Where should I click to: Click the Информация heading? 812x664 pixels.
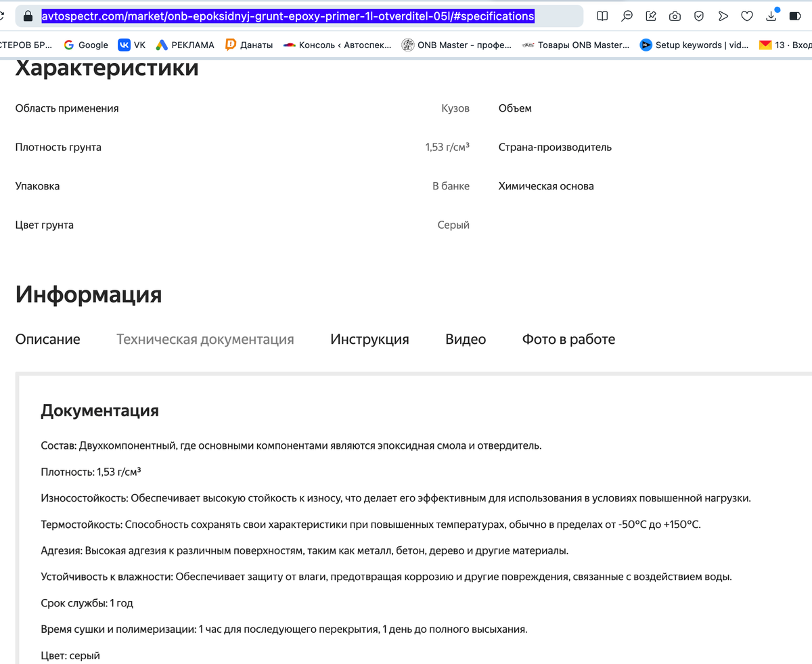coord(89,294)
